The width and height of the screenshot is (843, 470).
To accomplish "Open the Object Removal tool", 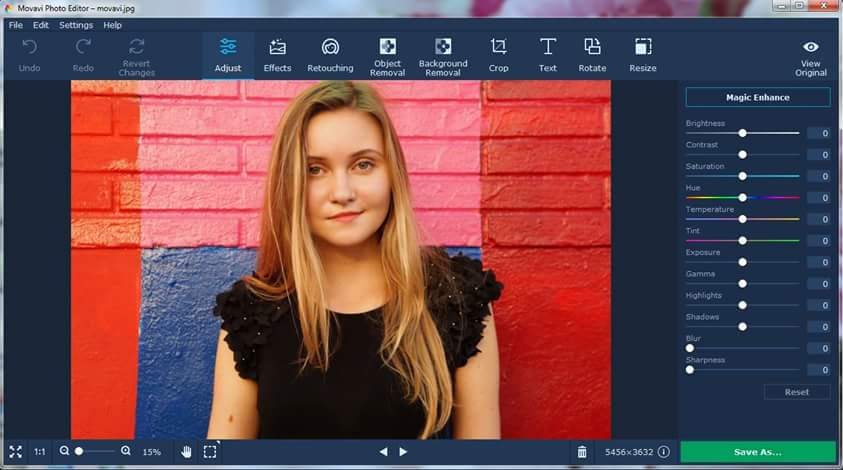I will pos(387,56).
